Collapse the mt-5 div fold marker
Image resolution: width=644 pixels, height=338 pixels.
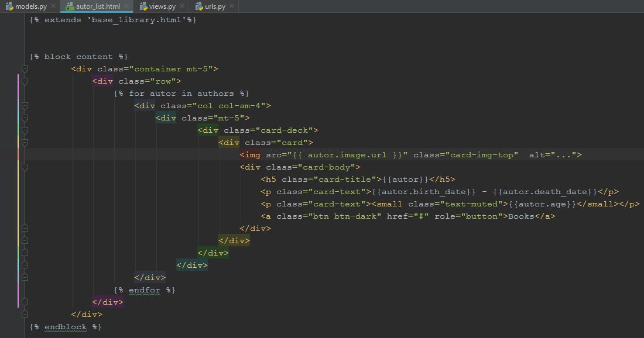tap(25, 118)
